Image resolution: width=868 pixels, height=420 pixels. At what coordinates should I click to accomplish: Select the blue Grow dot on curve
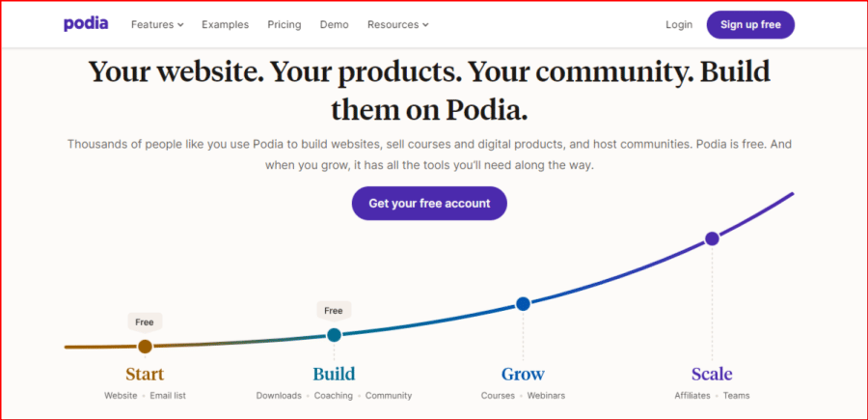pyautogui.click(x=523, y=303)
